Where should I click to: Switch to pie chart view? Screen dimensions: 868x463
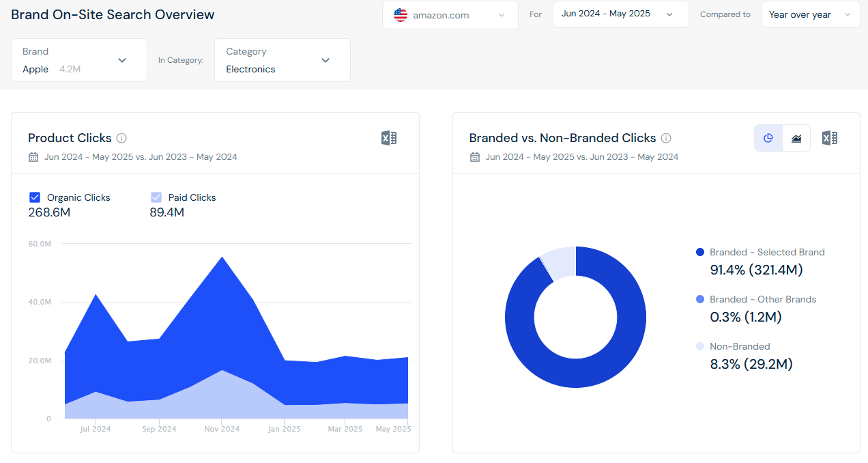tap(768, 138)
